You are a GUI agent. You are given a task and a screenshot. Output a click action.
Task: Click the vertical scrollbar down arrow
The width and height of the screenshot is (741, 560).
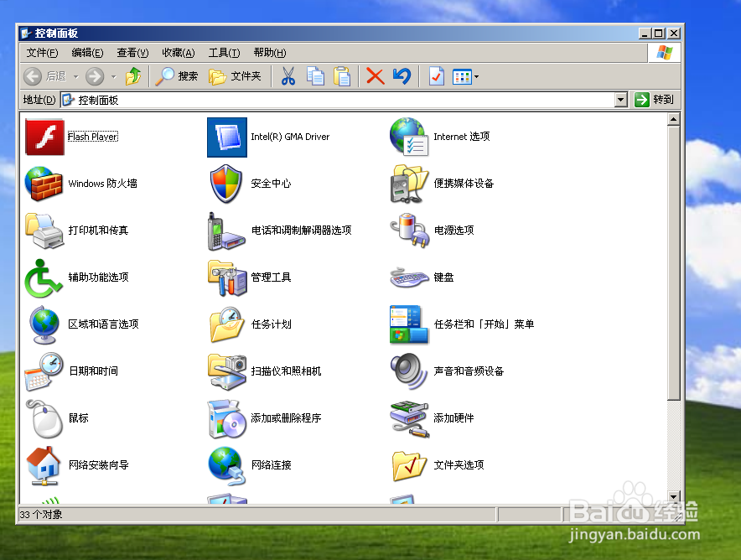[673, 496]
